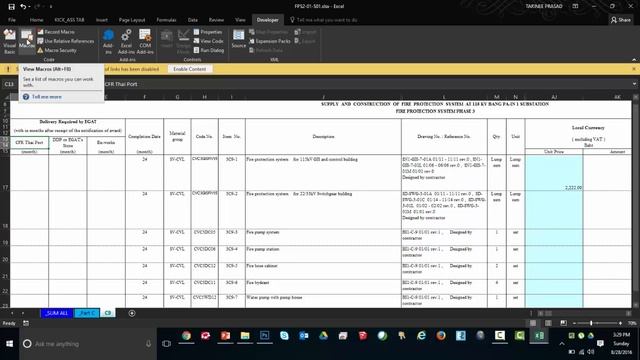Collapse the ribbon
This screenshot has width=640, height=360.
pos(634,60)
